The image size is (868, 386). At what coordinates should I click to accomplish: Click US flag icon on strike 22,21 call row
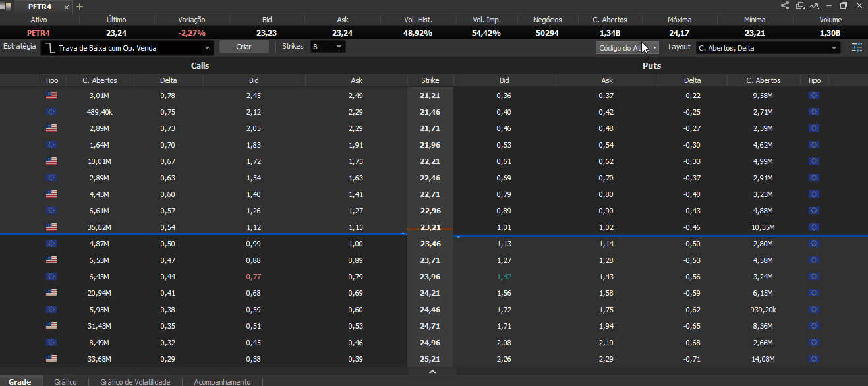click(x=51, y=161)
